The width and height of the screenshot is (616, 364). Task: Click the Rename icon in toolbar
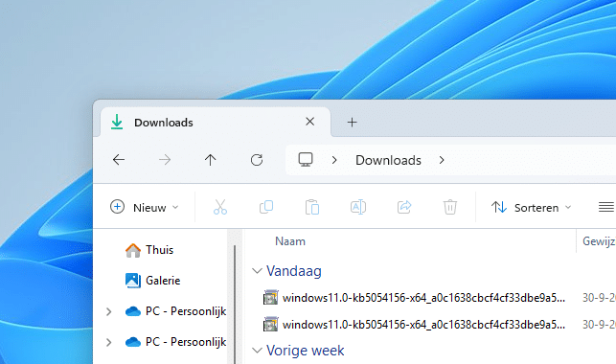coord(358,207)
